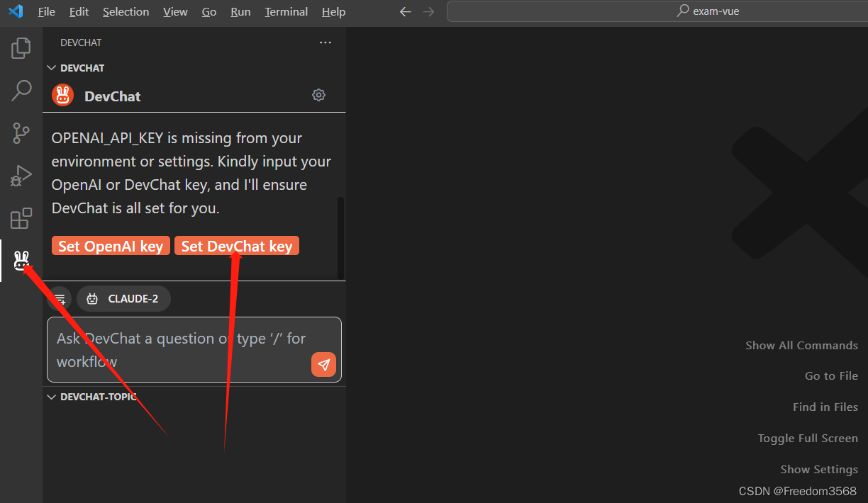Open the Extensions view
The height and width of the screenshot is (503, 868).
click(21, 218)
